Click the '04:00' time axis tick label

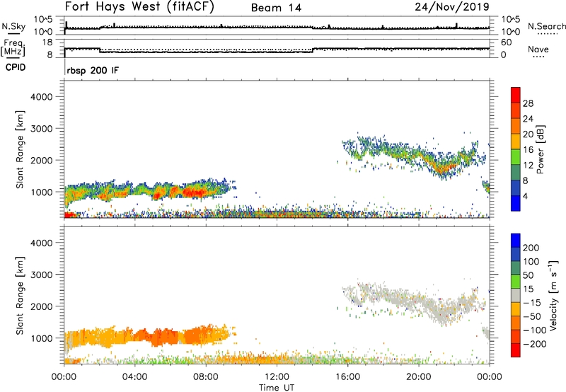[x=134, y=377]
